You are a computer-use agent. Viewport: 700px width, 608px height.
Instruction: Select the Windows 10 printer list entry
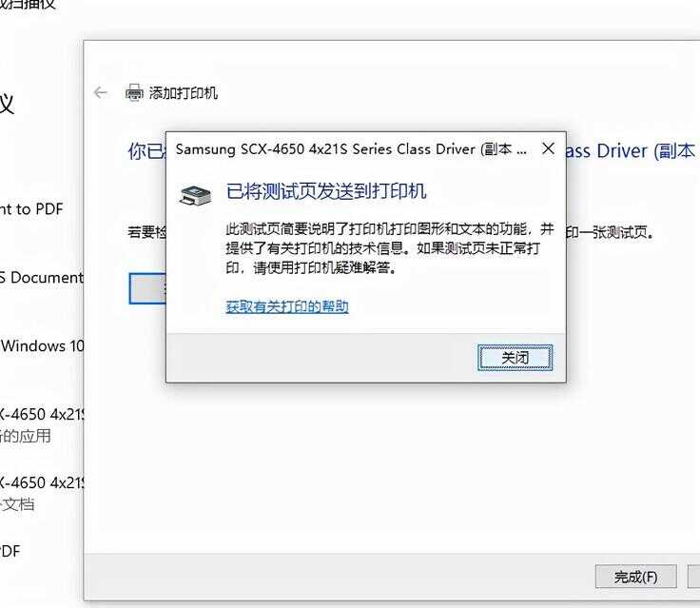42,345
